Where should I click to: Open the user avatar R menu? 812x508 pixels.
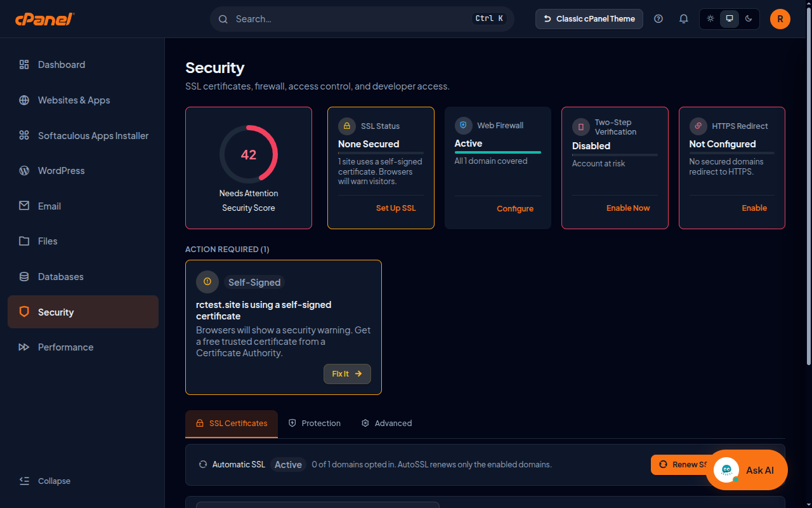click(x=780, y=19)
